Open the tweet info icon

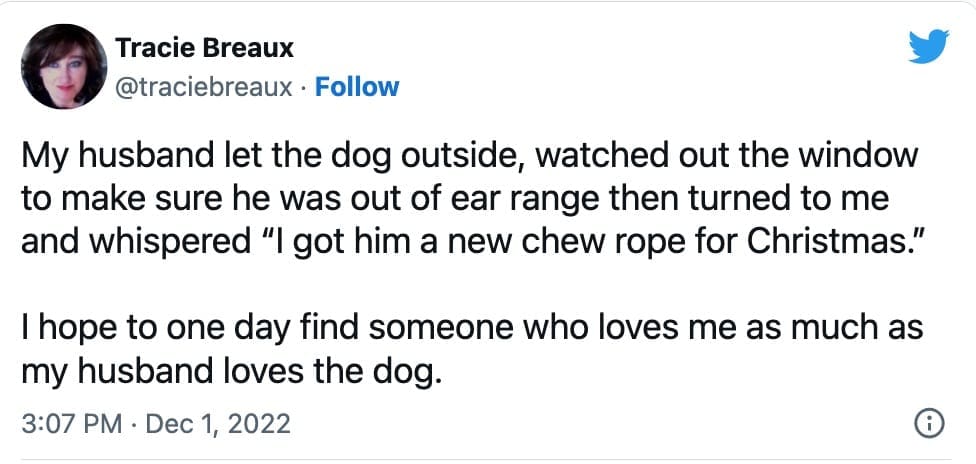930,424
